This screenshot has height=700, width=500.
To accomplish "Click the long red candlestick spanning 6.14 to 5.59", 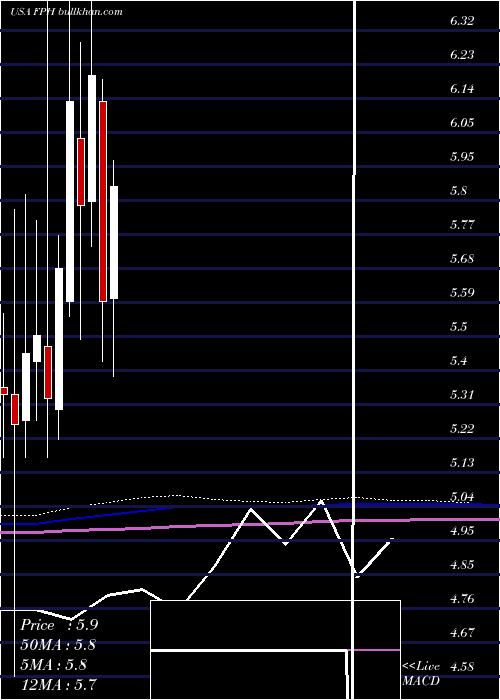I will pyautogui.click(x=103, y=201).
